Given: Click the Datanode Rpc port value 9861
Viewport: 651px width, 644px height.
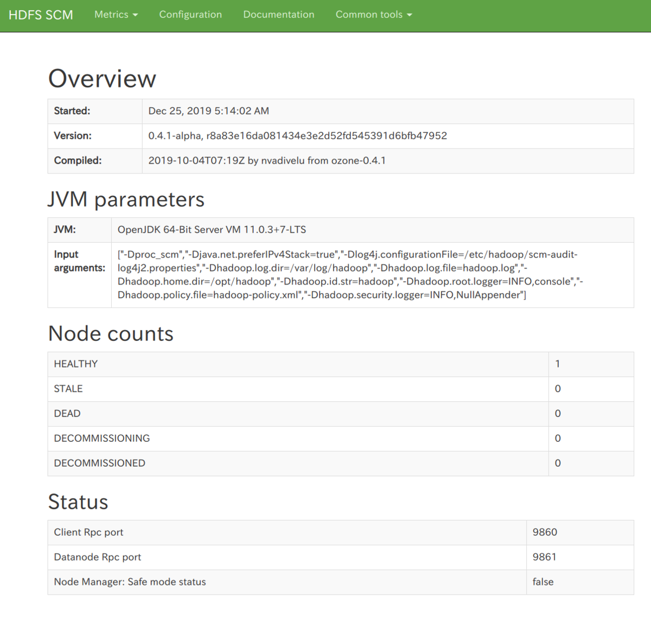Looking at the screenshot, I should click(x=544, y=557).
